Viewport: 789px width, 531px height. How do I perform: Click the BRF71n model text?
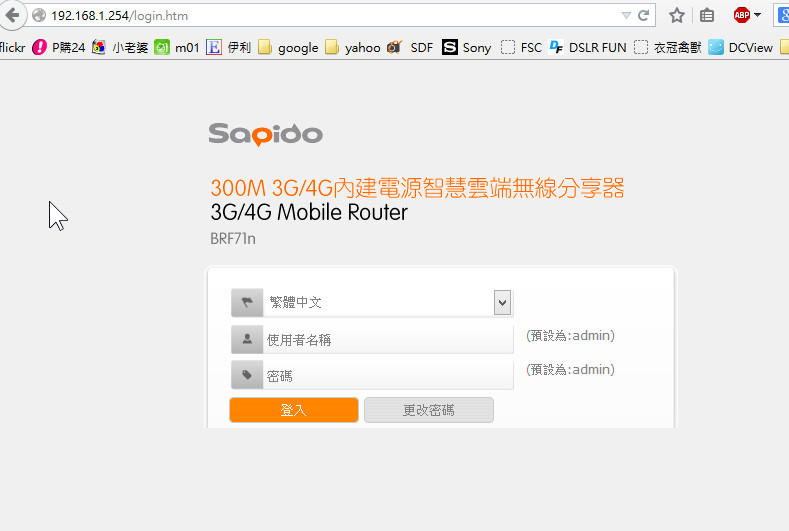click(233, 239)
